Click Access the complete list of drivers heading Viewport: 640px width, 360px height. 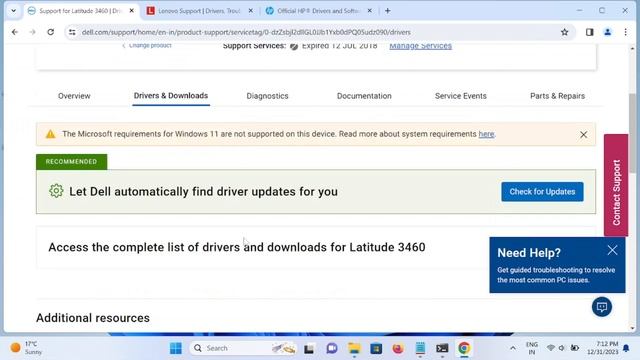tap(237, 247)
